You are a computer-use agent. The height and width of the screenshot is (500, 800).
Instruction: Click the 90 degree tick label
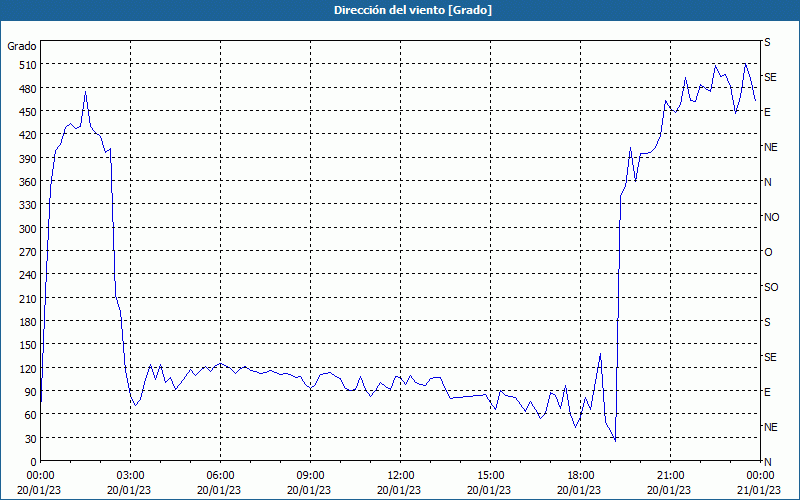pos(31,392)
